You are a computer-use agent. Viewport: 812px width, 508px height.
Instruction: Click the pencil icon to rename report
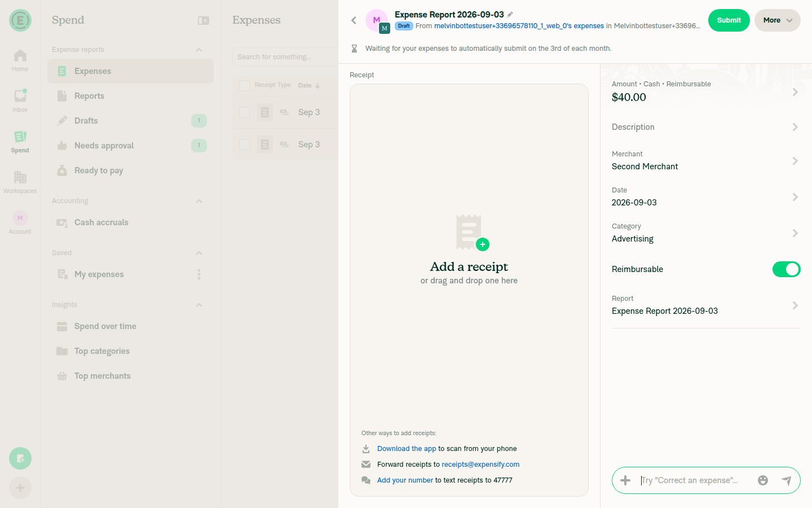tap(510, 15)
